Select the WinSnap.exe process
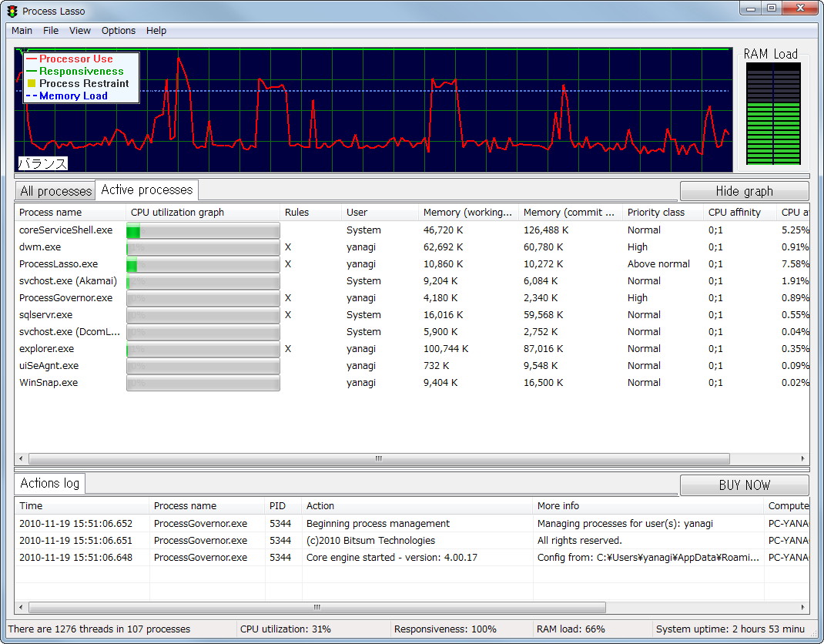 [412, 383]
